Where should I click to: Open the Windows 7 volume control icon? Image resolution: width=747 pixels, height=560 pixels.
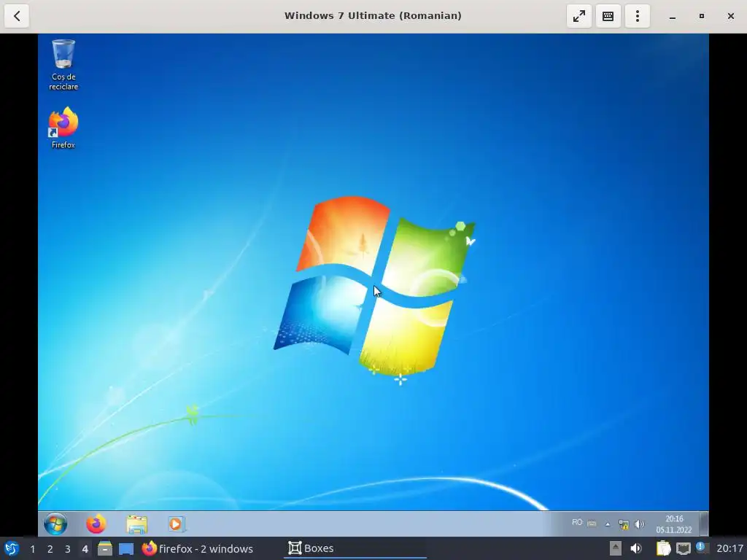tap(639, 524)
